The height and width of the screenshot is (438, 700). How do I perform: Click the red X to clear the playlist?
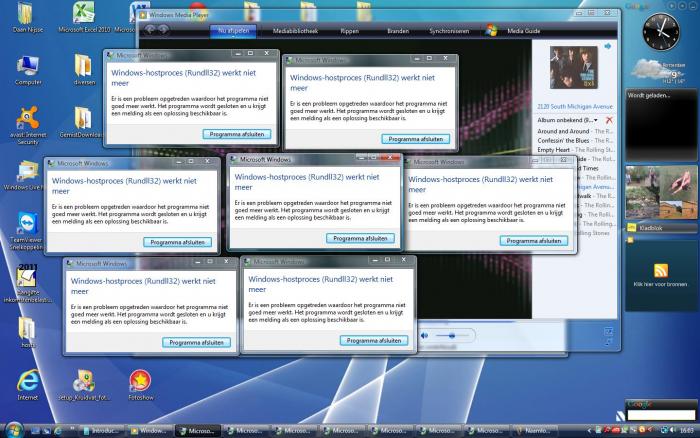609,120
